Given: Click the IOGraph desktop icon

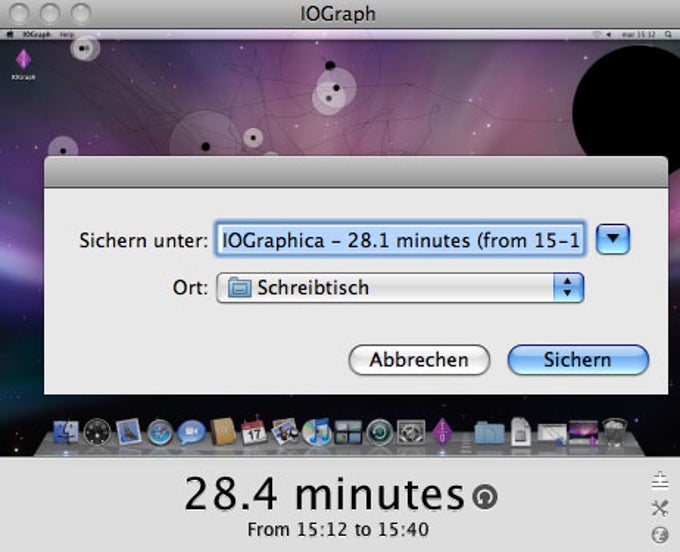Looking at the screenshot, I should (23, 65).
